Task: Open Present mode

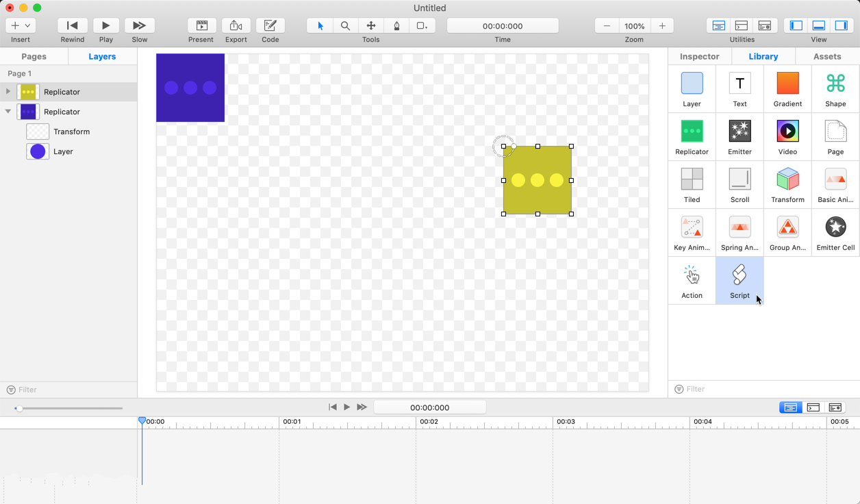Action: [x=201, y=25]
